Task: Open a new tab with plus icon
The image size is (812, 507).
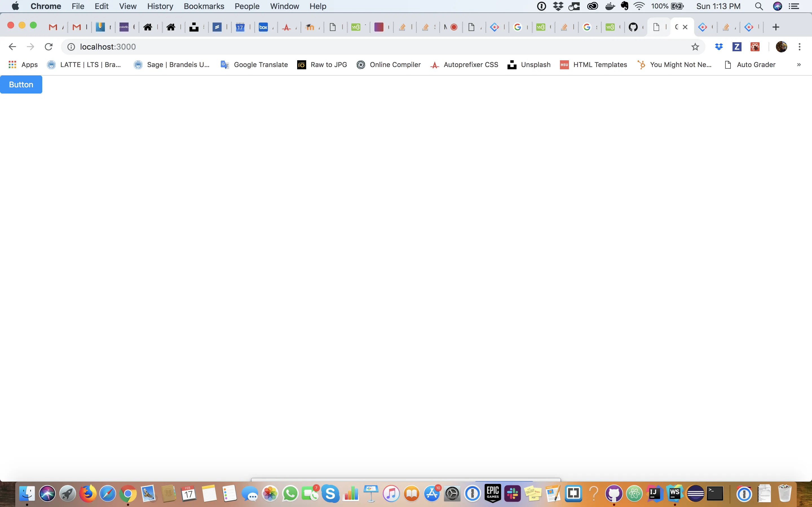Action: point(775,27)
